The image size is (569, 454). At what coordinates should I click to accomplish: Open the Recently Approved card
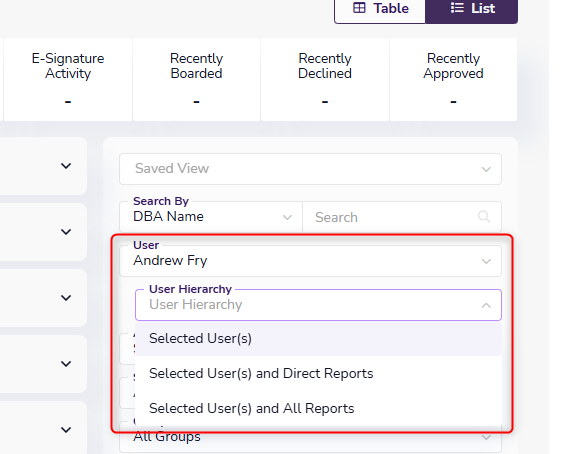pyautogui.click(x=453, y=79)
